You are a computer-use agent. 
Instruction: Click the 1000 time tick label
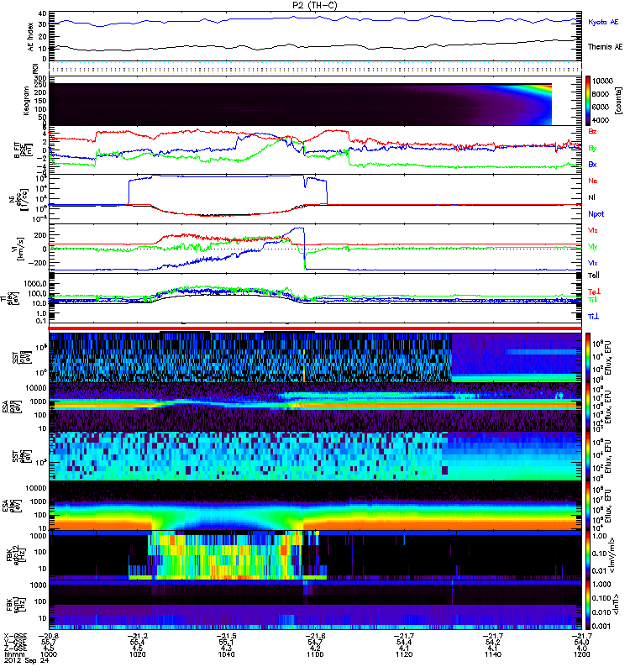click(x=49, y=654)
